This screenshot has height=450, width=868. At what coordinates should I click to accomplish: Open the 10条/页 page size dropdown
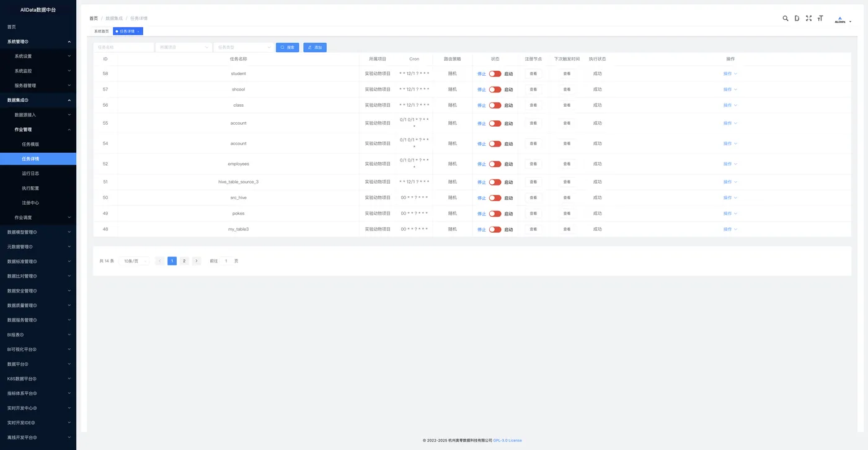point(135,261)
